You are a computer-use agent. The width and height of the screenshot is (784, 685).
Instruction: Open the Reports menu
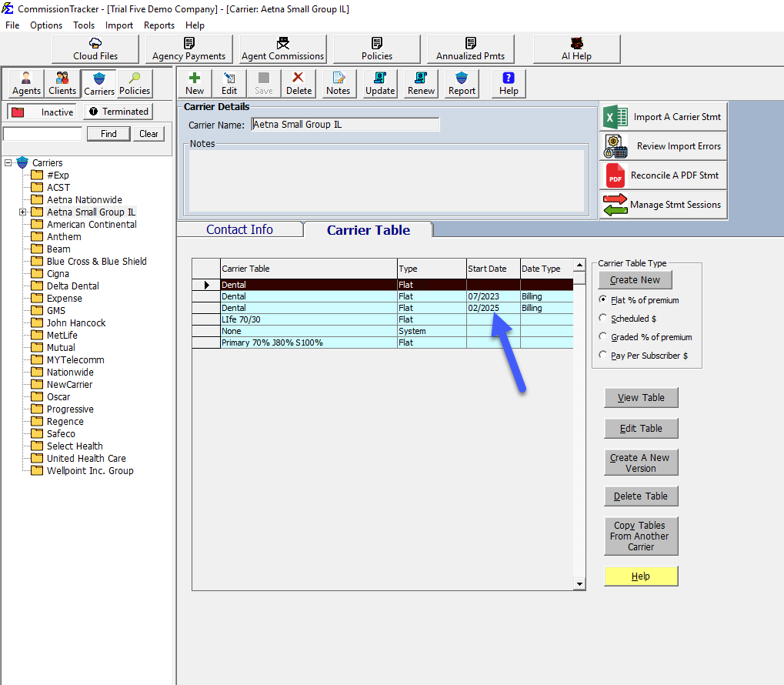click(158, 25)
